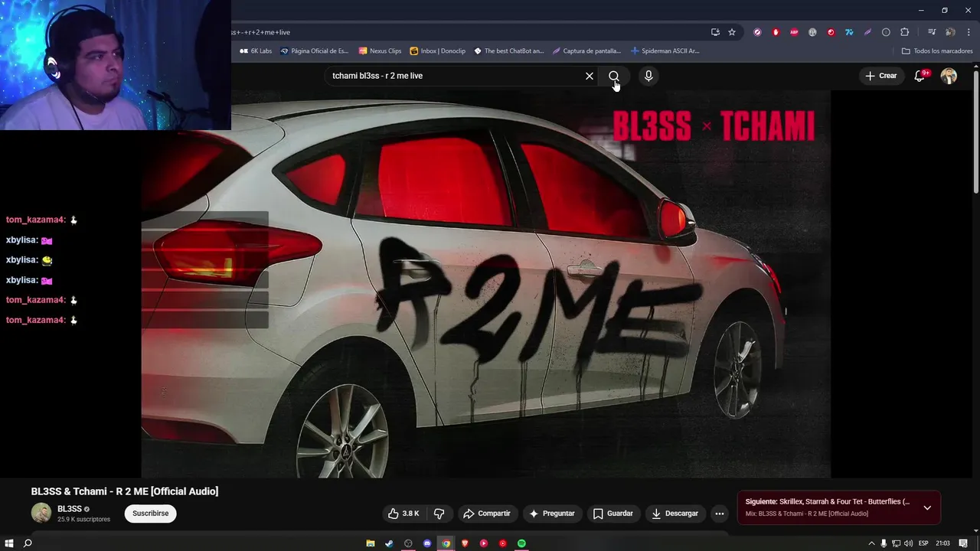Open the BL3SS channel name link
Screen dimensions: 980x551
point(70,509)
